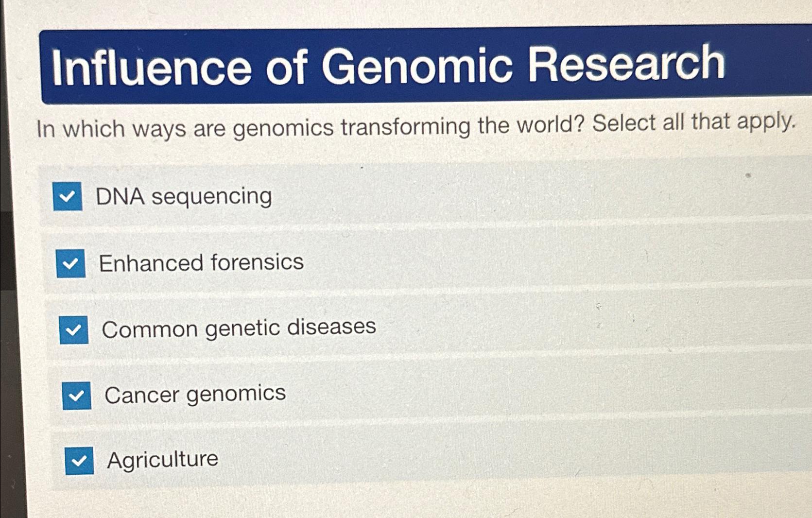Click the checkmark beside Enhanced forensics

click(73, 263)
